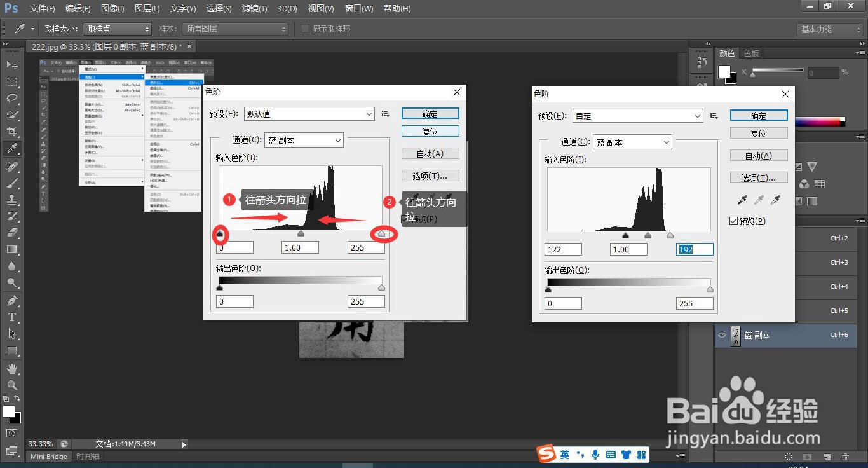
Task: Select the Blur tool
Action: coord(12,266)
